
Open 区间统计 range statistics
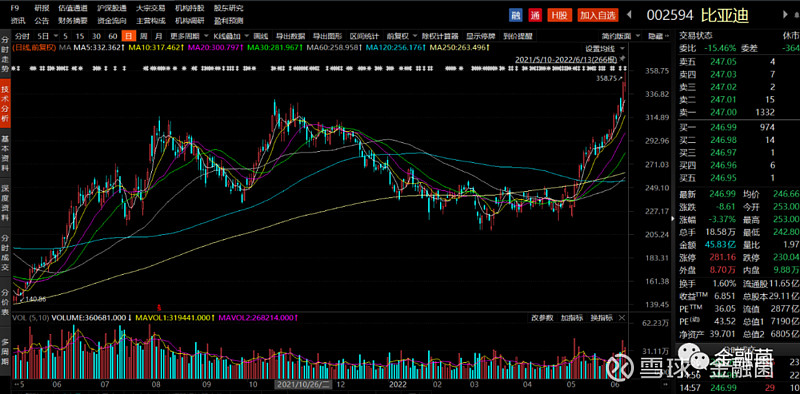point(364,36)
